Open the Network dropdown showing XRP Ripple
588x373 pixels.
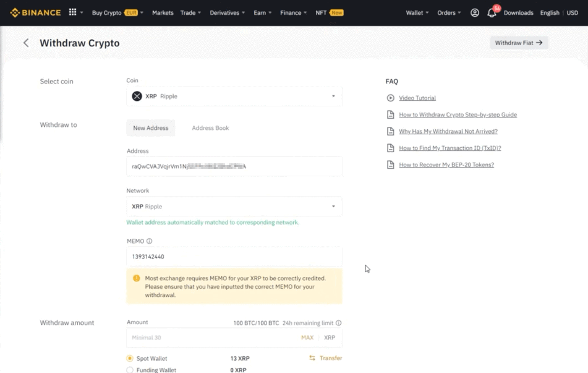[x=234, y=207]
